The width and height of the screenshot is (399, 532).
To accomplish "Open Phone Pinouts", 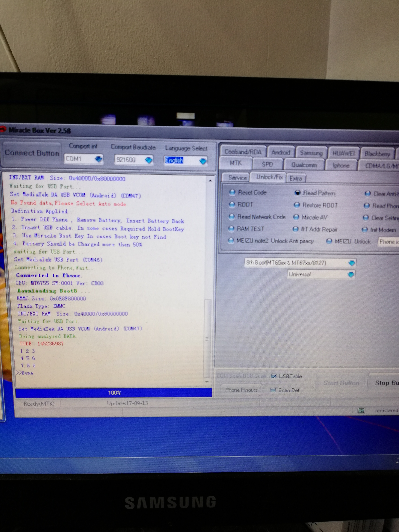I will tap(241, 390).
